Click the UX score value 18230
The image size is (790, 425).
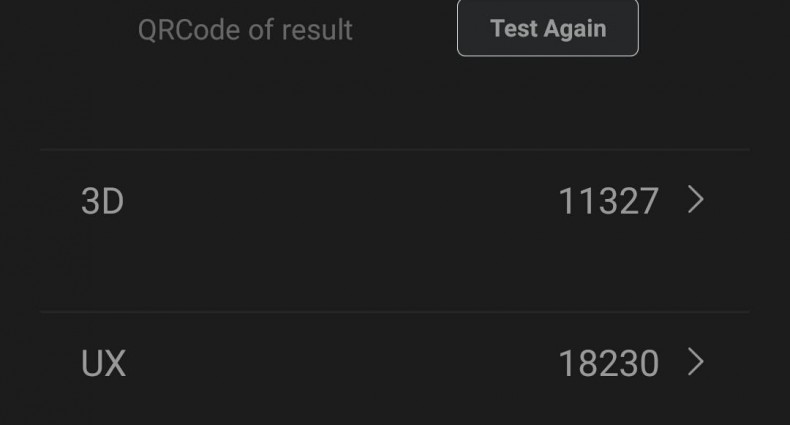tap(608, 363)
